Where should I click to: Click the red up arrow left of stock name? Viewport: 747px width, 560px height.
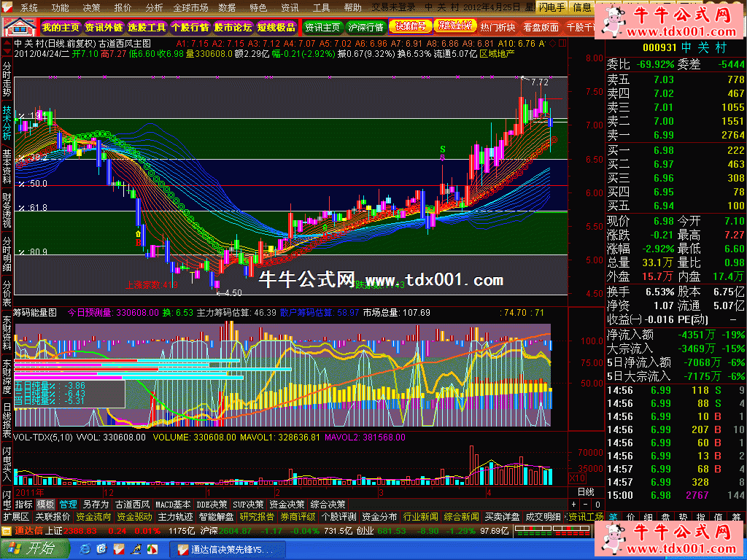coord(7,43)
